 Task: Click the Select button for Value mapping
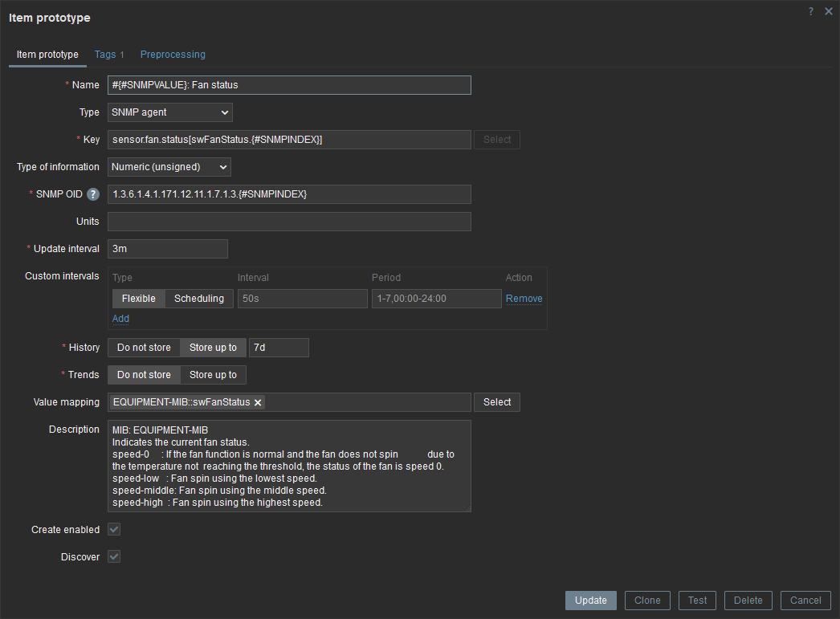point(496,402)
